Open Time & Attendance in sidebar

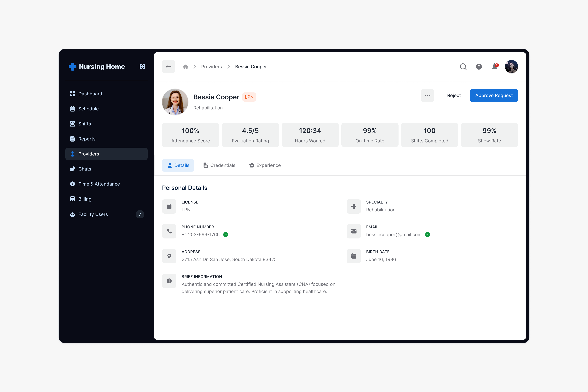(x=99, y=184)
